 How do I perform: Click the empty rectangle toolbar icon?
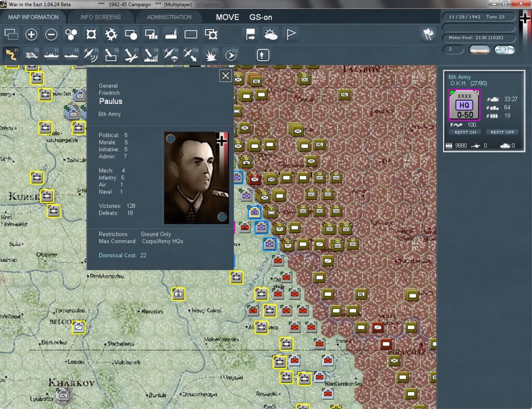191,34
